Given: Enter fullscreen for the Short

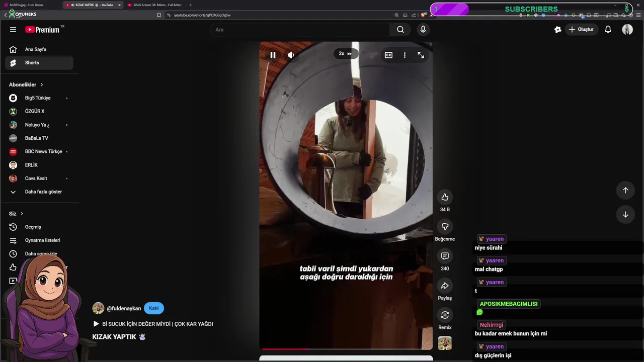Looking at the screenshot, I should pos(421,55).
